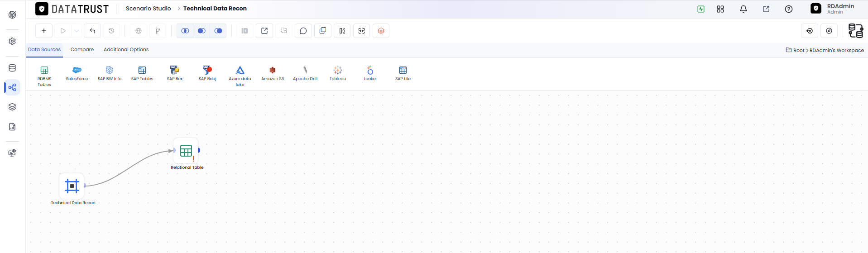868x253 pixels.
Task: Open the report document icon in sidebar
Action: [x=12, y=127]
